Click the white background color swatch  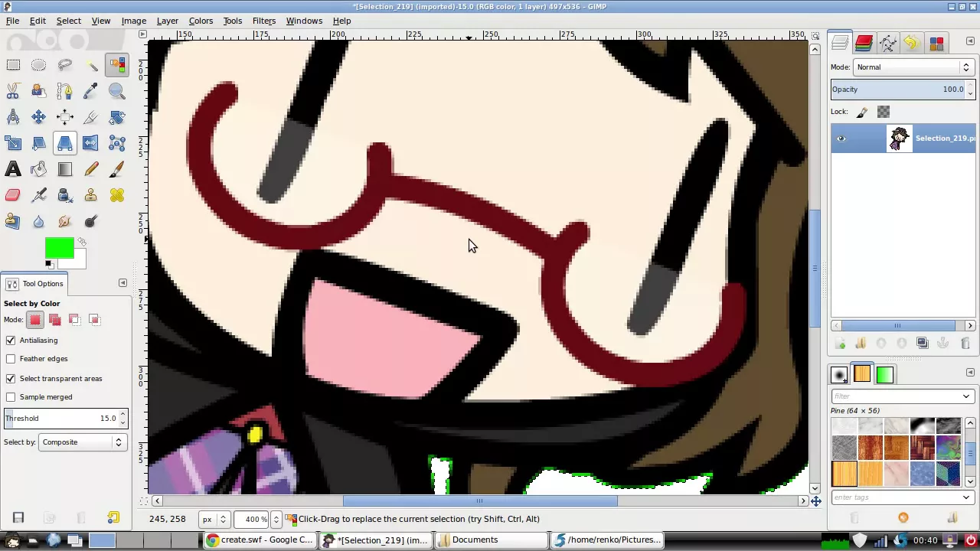tap(80, 263)
